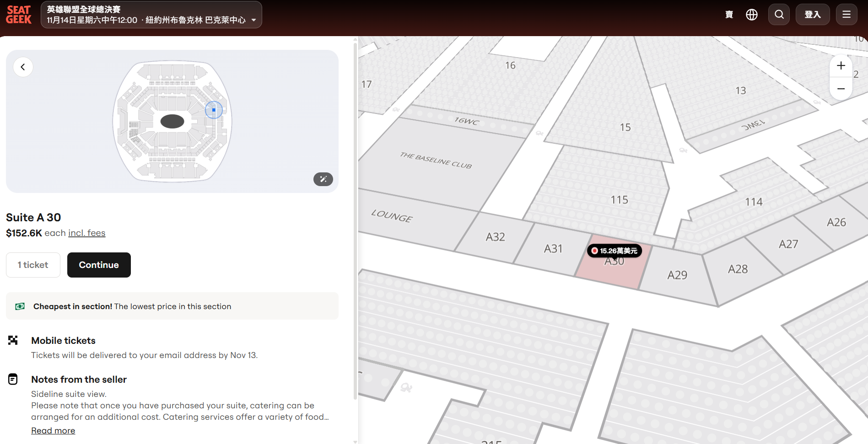Click The Baseline Club area
This screenshot has width=868, height=444.
(x=436, y=160)
